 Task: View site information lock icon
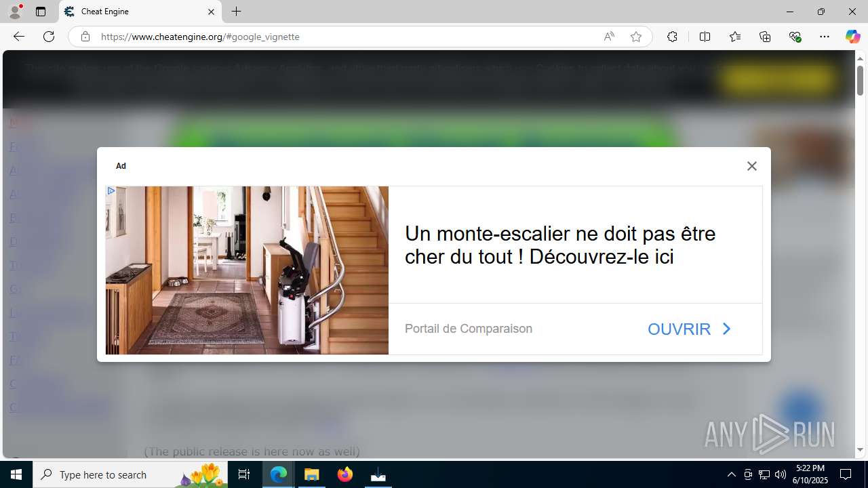(85, 37)
